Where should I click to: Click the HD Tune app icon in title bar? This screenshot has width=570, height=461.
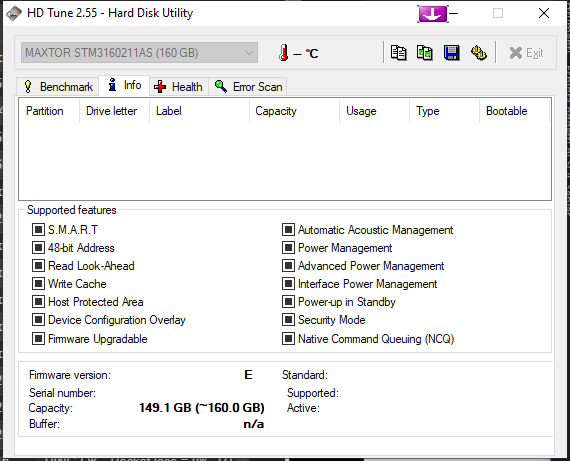[x=14, y=13]
